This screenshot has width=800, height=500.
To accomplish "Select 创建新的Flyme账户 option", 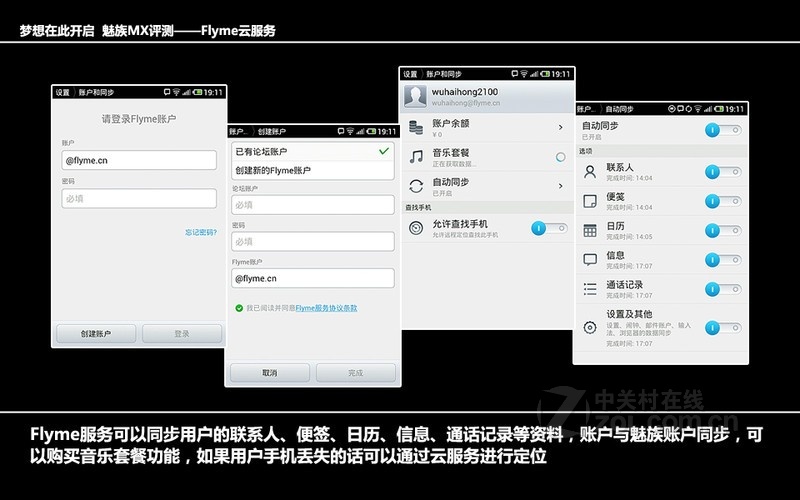I will coord(313,170).
